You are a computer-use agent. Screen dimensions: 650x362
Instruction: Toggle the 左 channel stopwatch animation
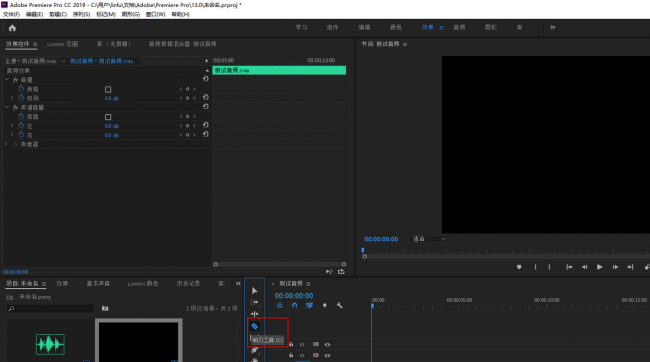pos(21,125)
